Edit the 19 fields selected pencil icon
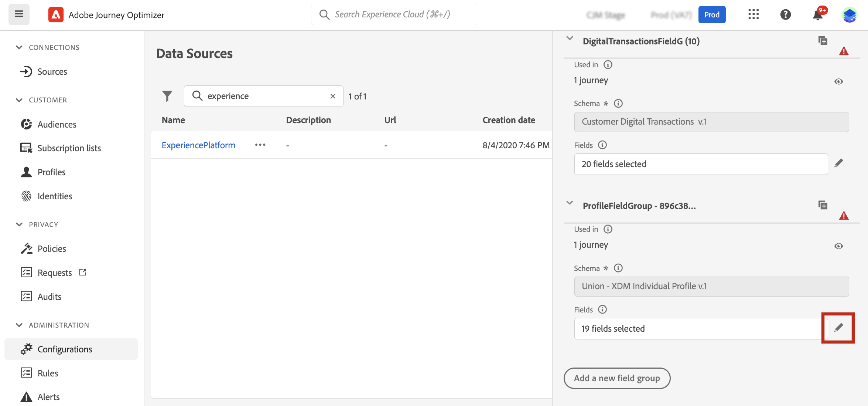Screen dimensions: 868x406 click(838, 328)
